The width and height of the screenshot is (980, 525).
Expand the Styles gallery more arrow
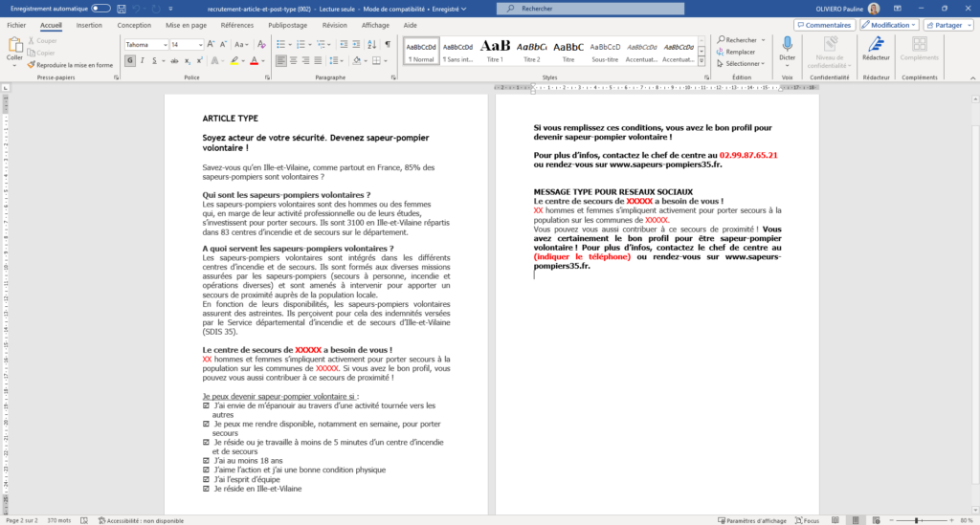click(702, 62)
